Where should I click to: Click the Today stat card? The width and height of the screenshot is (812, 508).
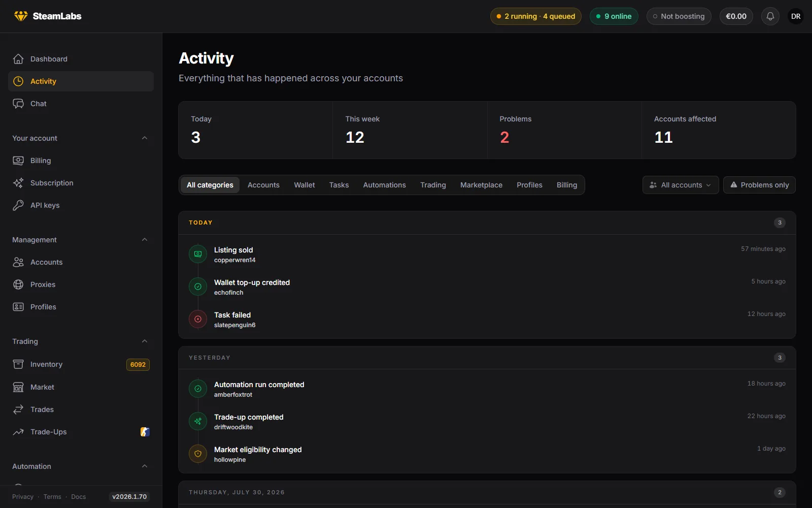pyautogui.click(x=256, y=130)
